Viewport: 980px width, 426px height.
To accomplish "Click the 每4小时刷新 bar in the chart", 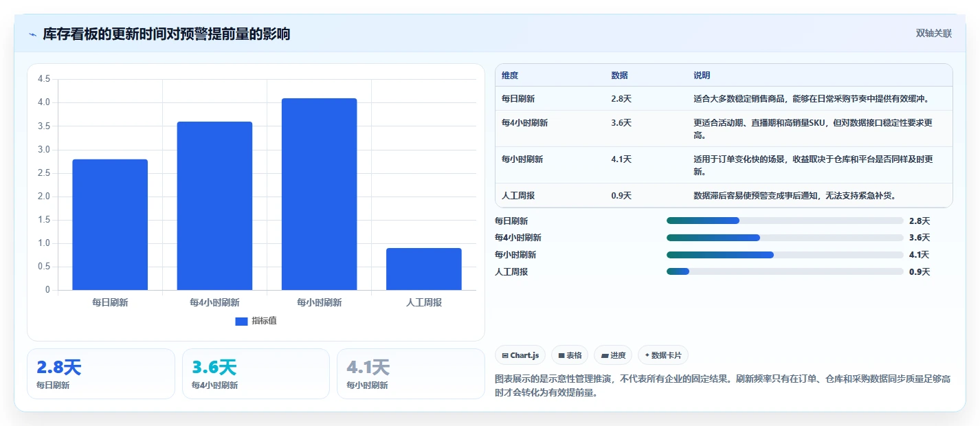I will 214,206.
